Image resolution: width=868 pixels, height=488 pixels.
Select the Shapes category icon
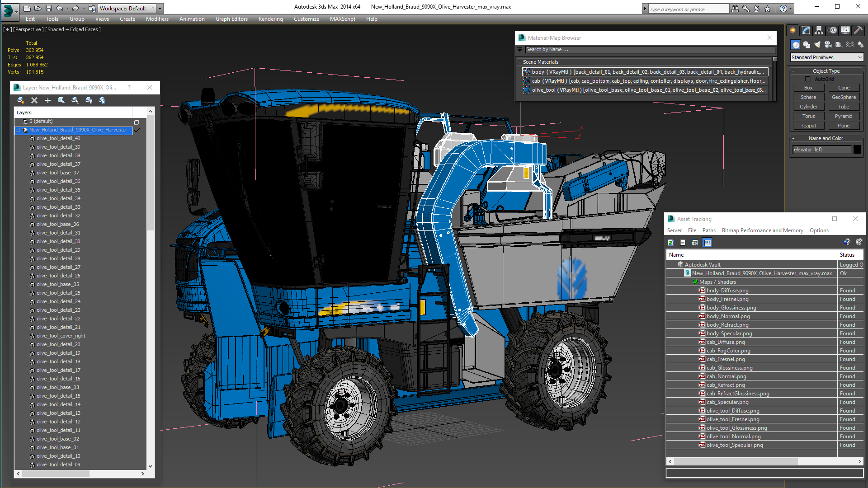(x=807, y=45)
